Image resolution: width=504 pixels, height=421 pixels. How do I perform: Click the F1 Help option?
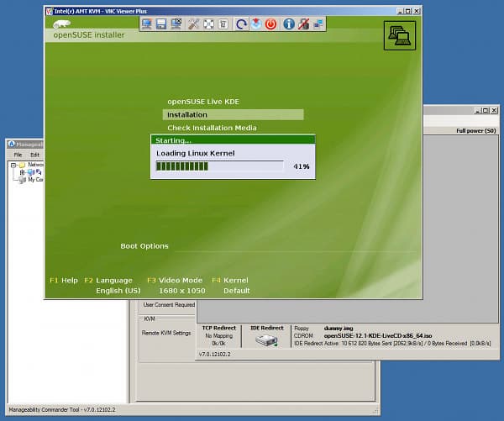tap(64, 281)
